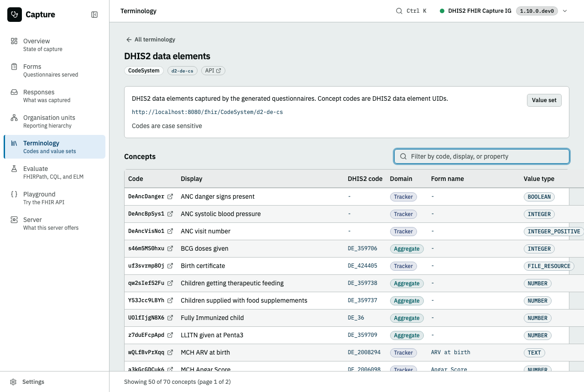The image size is (584, 392).
Task: Select the Terminology sidebar item
Action: click(54, 147)
